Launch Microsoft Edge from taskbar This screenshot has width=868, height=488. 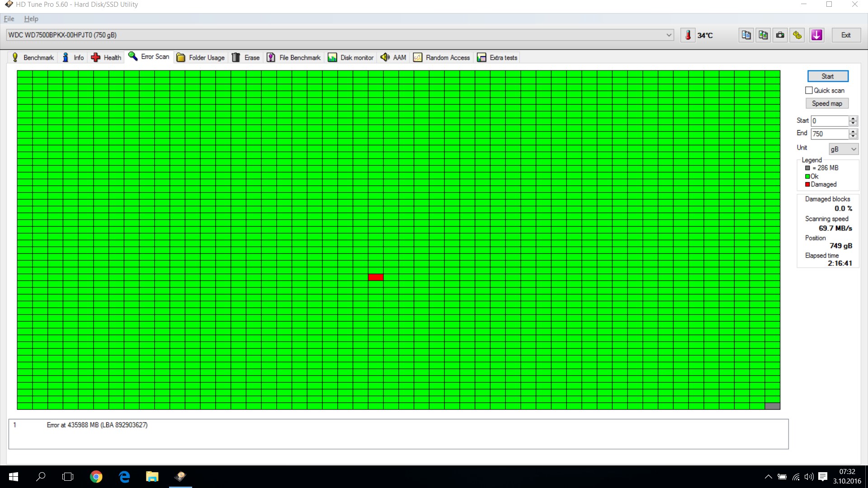point(124,477)
